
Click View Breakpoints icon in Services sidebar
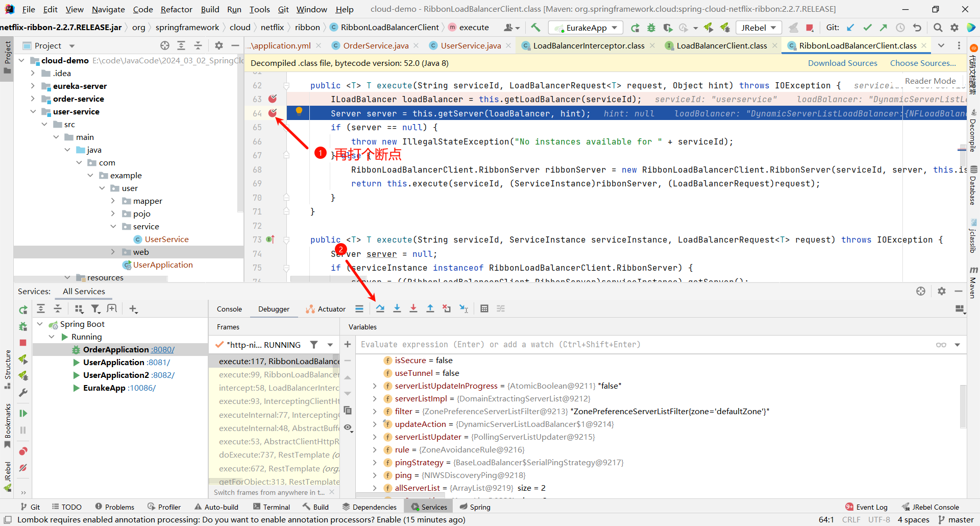click(23, 451)
